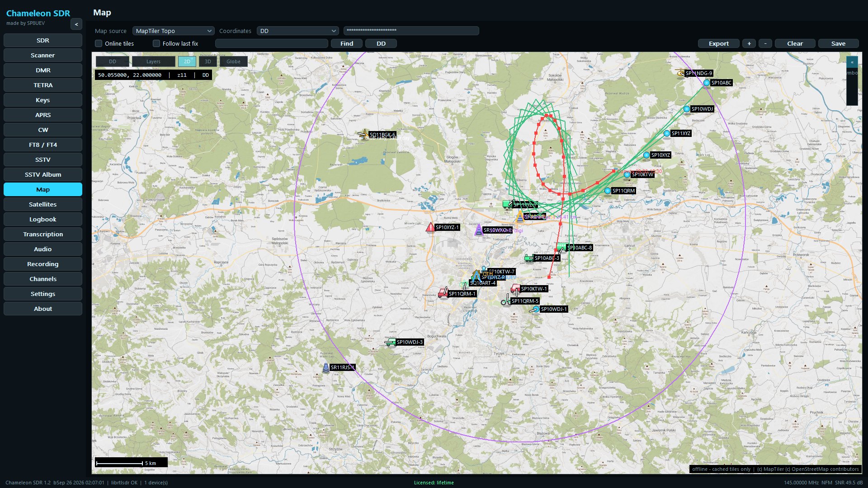This screenshot has height=488, width=868.
Task: Select the SP10WDJ-1 dish icon
Action: point(535,310)
